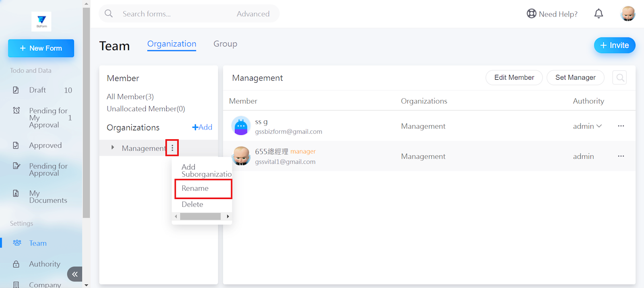Collapse the sidebar with double-arrow button
Screen dimensions: 644x288
click(x=75, y=274)
